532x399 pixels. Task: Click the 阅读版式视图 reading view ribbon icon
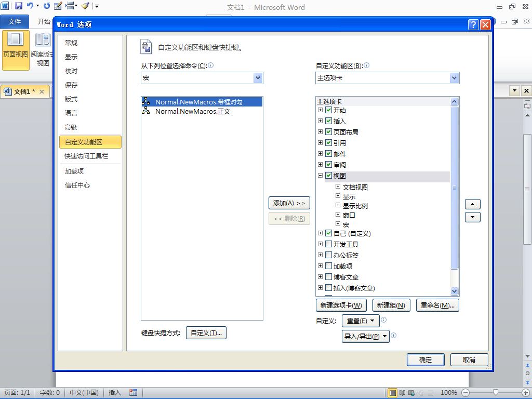(43, 49)
